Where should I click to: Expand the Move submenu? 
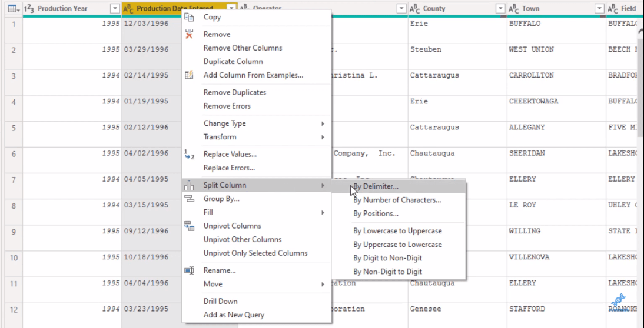pyautogui.click(x=257, y=284)
